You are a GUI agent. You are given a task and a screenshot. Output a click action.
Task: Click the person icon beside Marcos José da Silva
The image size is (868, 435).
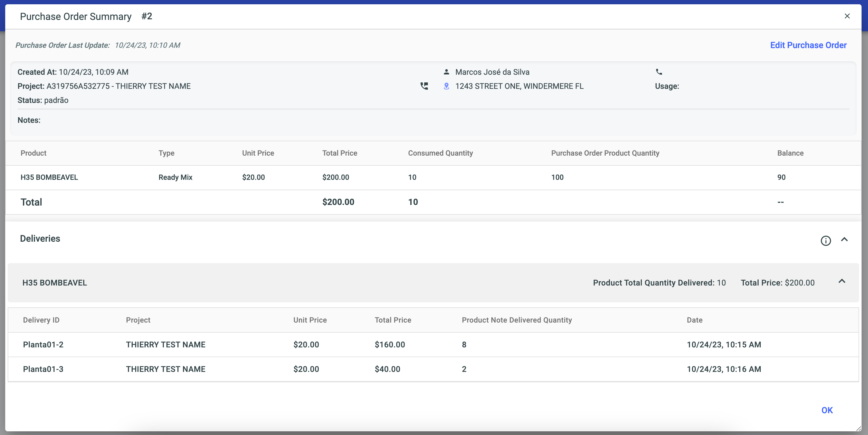(x=447, y=72)
